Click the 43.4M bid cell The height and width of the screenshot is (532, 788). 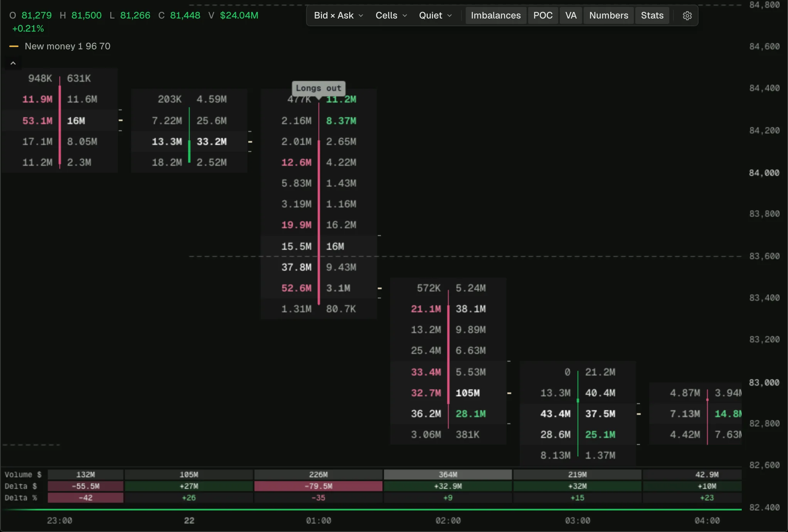(556, 414)
